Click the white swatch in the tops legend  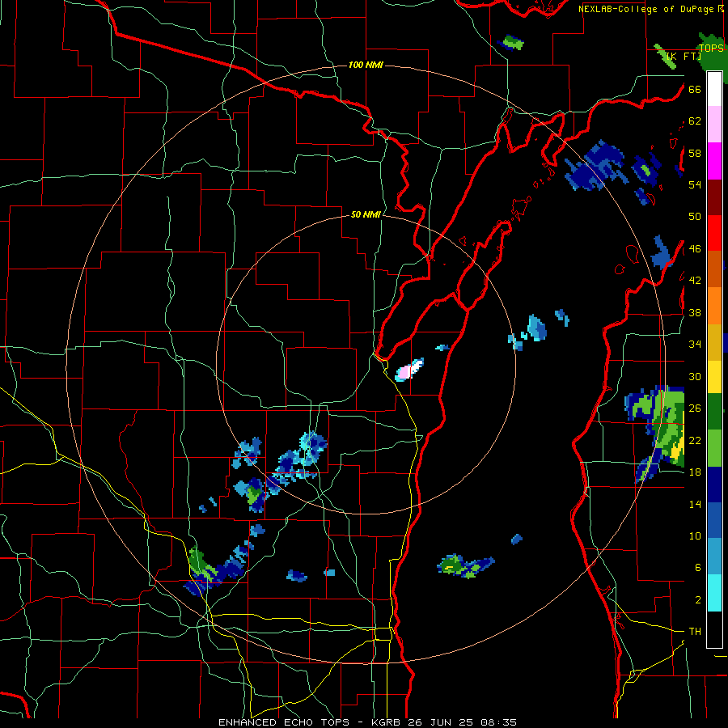pyautogui.click(x=714, y=89)
